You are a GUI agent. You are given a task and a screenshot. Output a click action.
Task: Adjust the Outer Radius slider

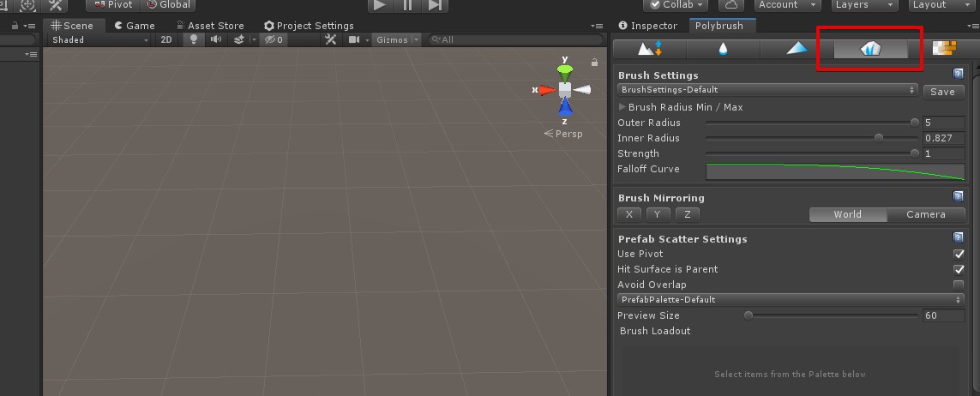pos(813,123)
